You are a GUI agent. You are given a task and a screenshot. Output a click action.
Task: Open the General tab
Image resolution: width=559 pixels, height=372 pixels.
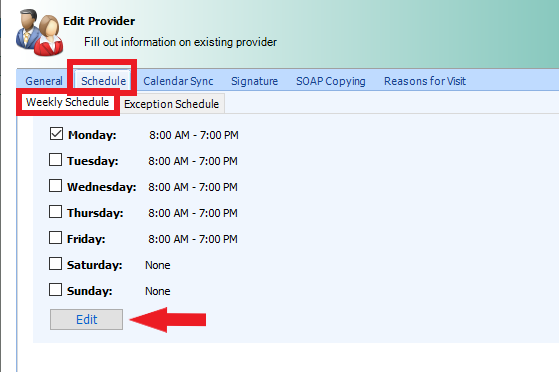[x=44, y=81]
